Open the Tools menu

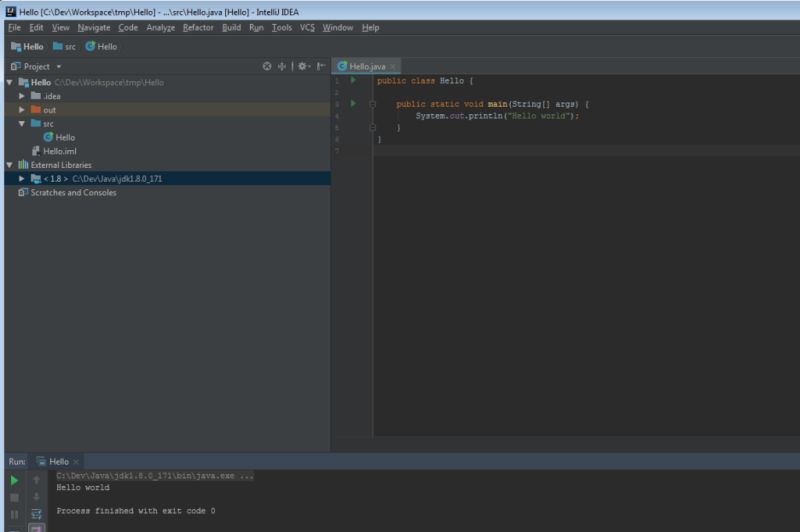(282, 28)
